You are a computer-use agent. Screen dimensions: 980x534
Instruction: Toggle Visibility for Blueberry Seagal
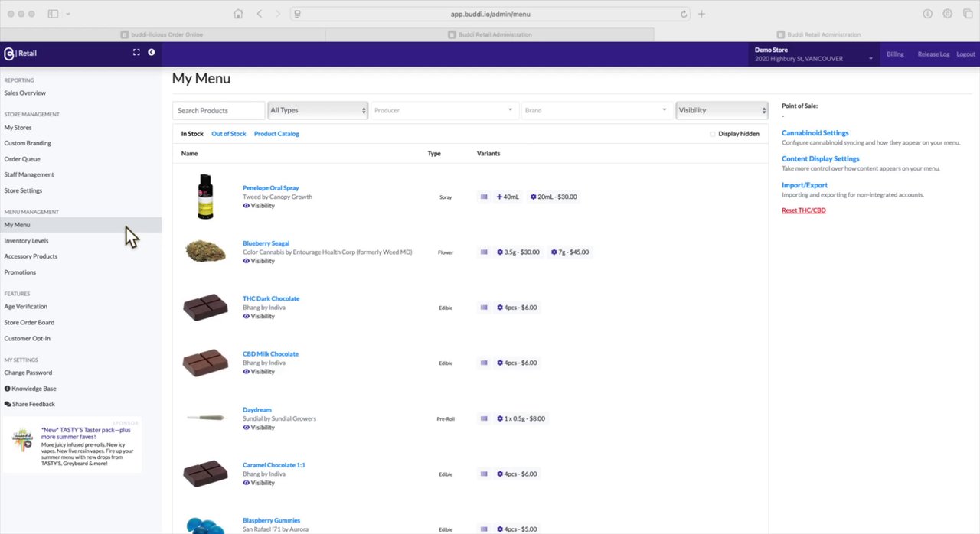259,261
